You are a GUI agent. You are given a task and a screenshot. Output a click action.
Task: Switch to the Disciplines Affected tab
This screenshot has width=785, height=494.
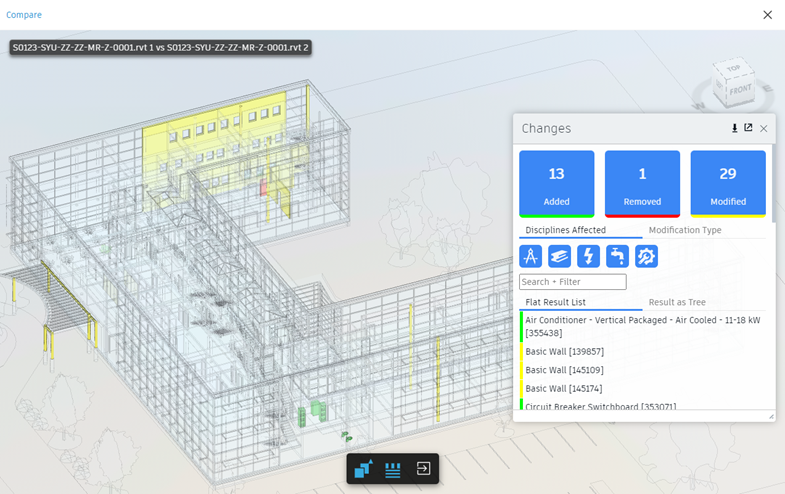[x=566, y=230]
